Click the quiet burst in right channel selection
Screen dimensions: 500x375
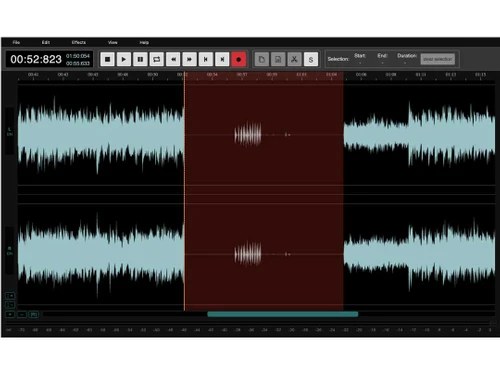pos(248,254)
